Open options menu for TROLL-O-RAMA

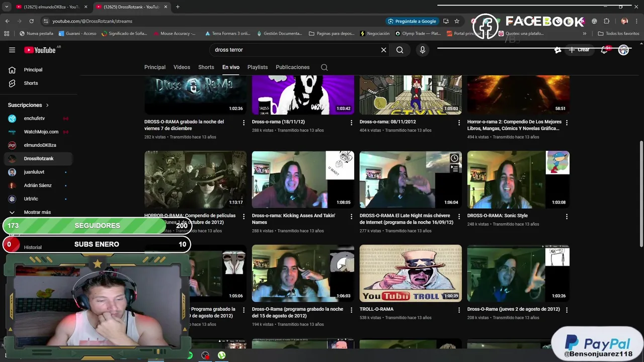(459, 310)
